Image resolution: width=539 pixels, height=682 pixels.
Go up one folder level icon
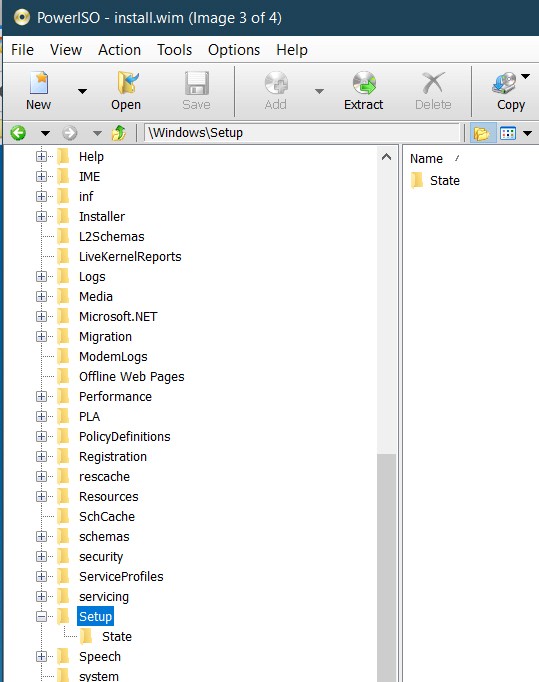119,133
